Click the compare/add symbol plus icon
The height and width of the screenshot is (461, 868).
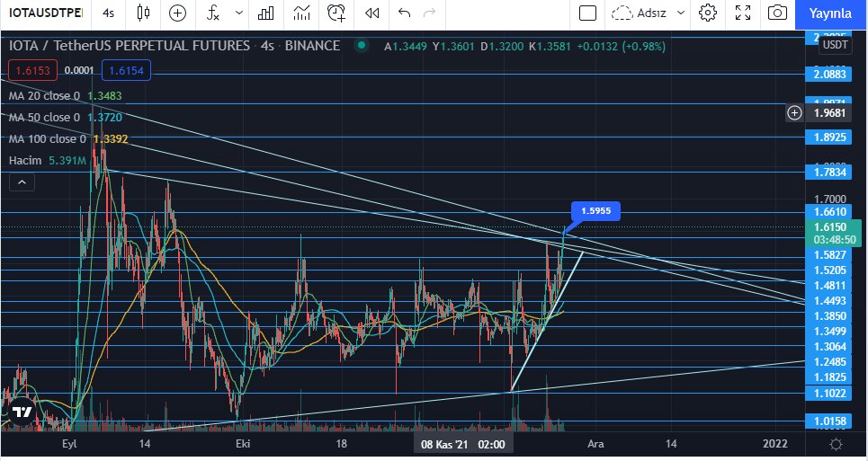coord(177,13)
